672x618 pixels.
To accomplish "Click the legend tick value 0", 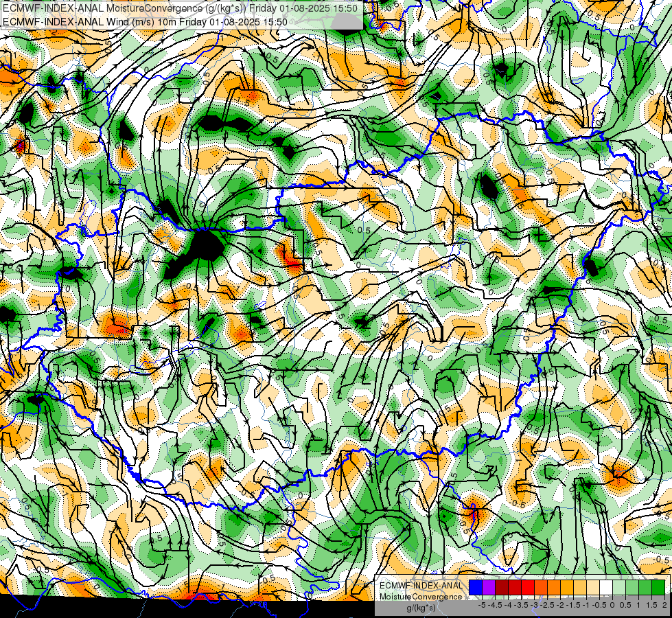I will pyautogui.click(x=612, y=605).
